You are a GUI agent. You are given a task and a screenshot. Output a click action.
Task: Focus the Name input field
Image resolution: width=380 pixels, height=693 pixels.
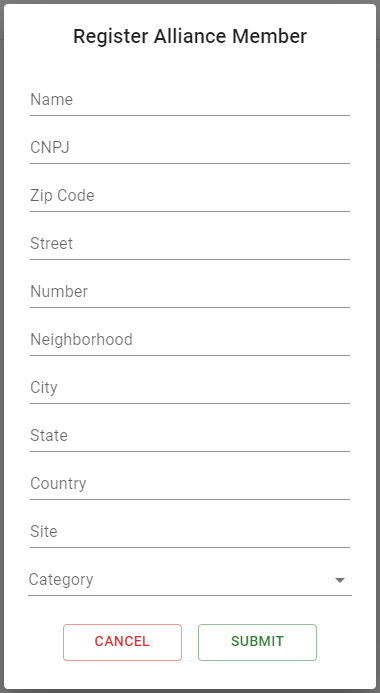click(190, 100)
